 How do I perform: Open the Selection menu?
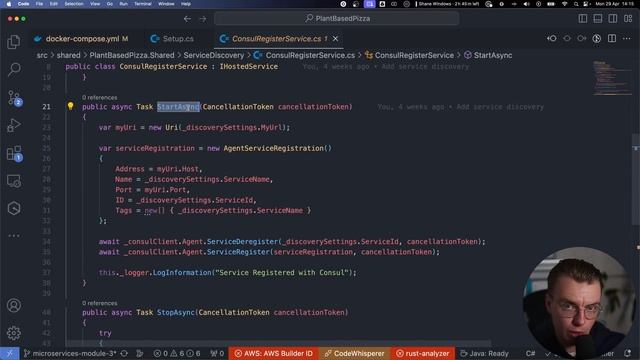(74, 4)
